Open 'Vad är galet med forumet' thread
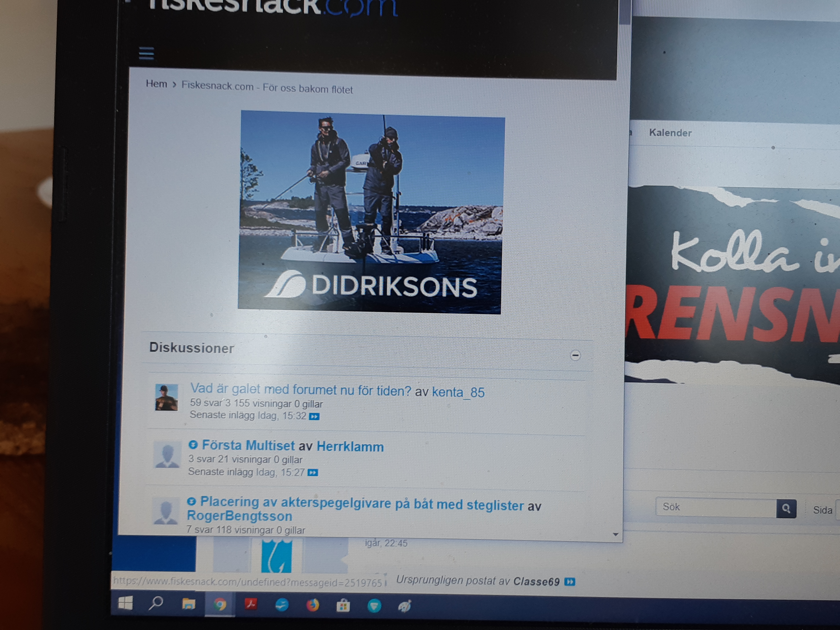The width and height of the screenshot is (840, 630). (300, 390)
